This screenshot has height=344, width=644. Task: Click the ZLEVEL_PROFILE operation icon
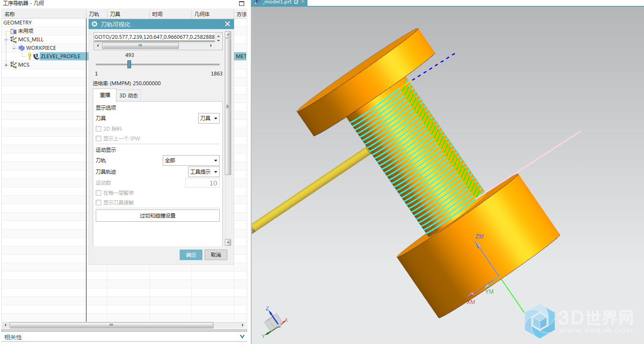point(36,56)
